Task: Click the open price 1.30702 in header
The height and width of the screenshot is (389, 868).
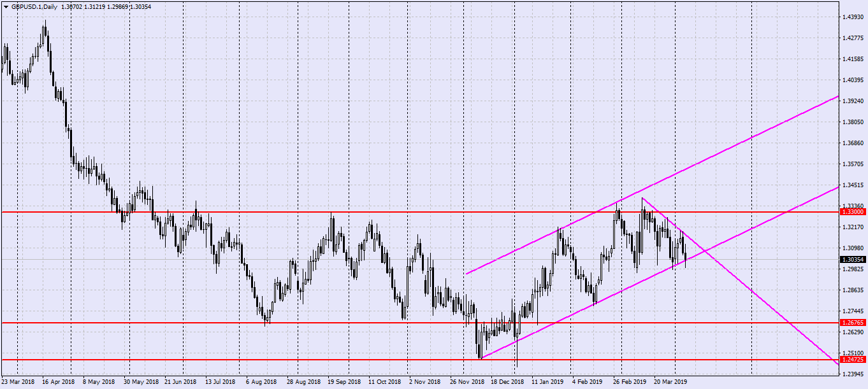Action: pos(73,6)
